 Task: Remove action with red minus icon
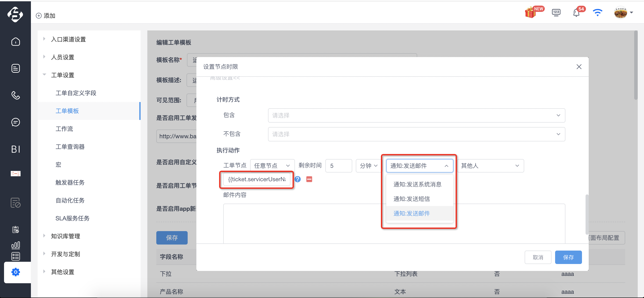(x=309, y=179)
